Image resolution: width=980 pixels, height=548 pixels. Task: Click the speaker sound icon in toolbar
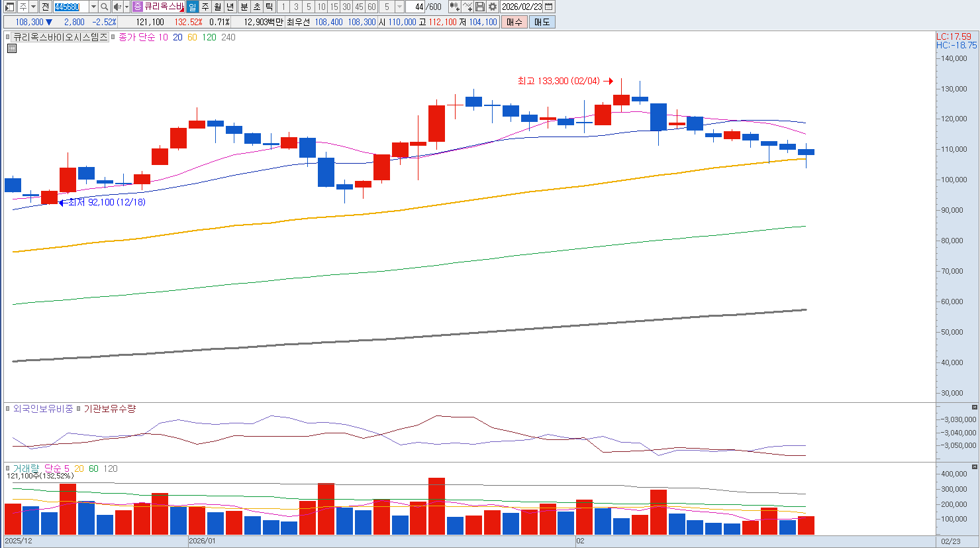click(x=117, y=7)
